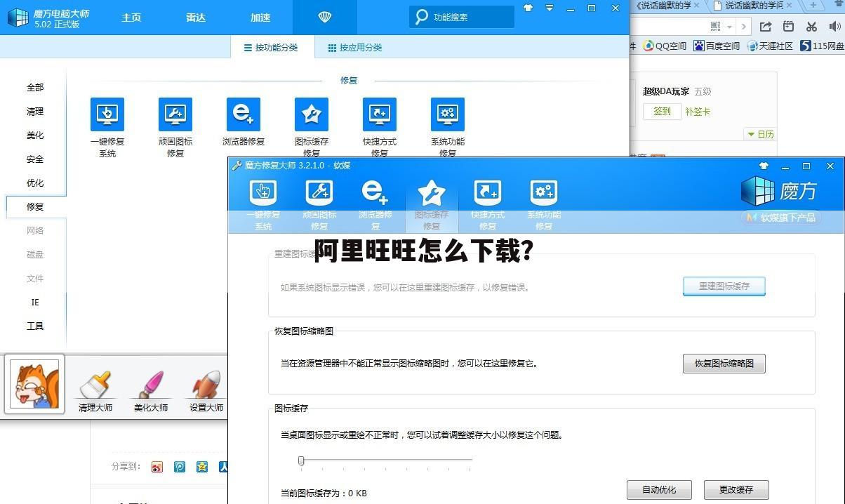Click the 签到 button in the browser page

[662, 112]
